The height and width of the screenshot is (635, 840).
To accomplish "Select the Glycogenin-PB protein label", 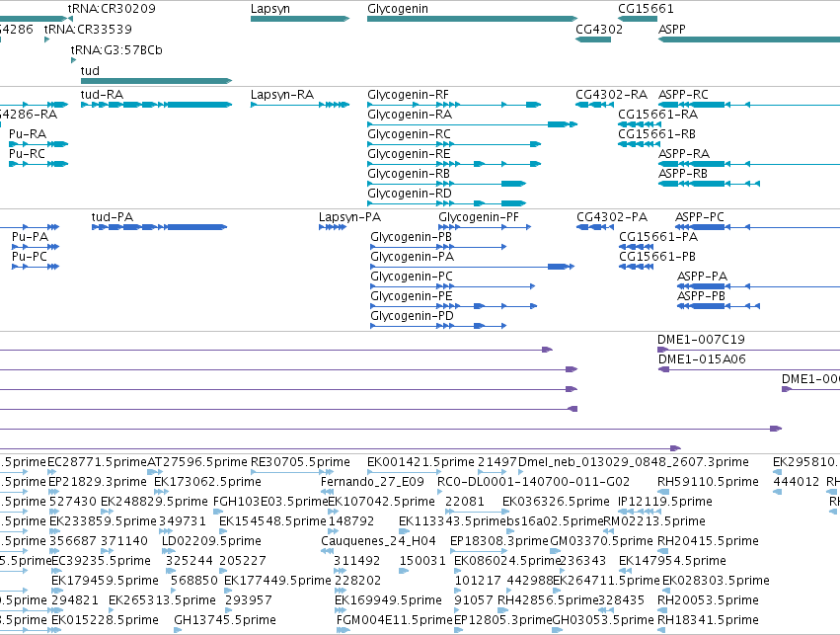I will pyautogui.click(x=411, y=237).
